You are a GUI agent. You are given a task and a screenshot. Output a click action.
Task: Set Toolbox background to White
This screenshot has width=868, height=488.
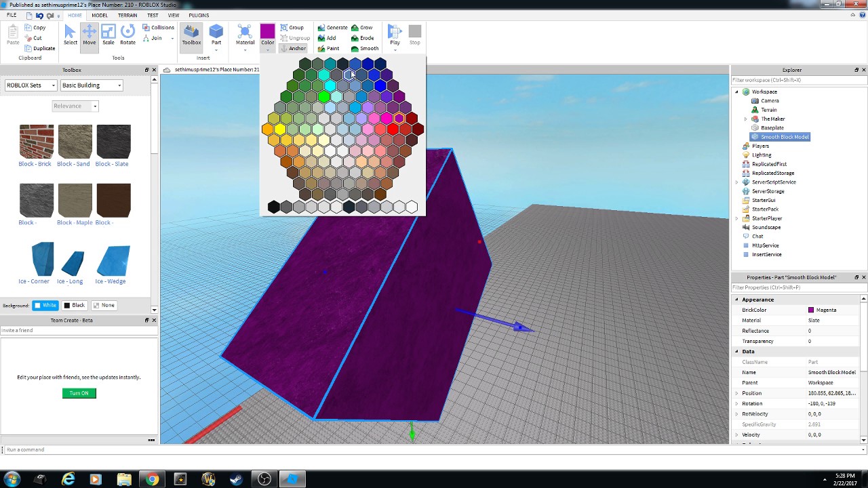45,305
